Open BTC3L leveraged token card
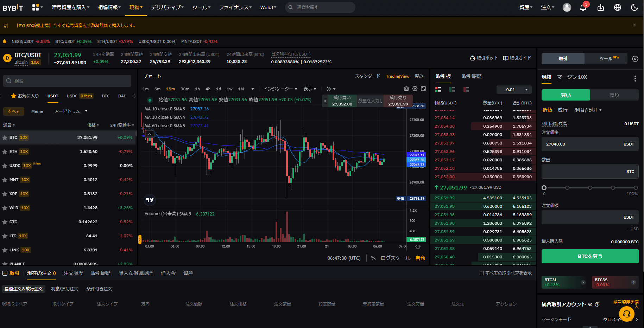The image size is (644, 328). coord(564,282)
